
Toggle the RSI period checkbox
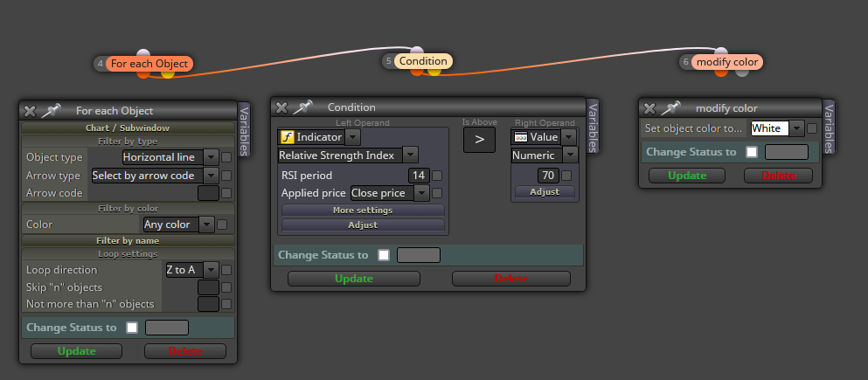coord(437,176)
